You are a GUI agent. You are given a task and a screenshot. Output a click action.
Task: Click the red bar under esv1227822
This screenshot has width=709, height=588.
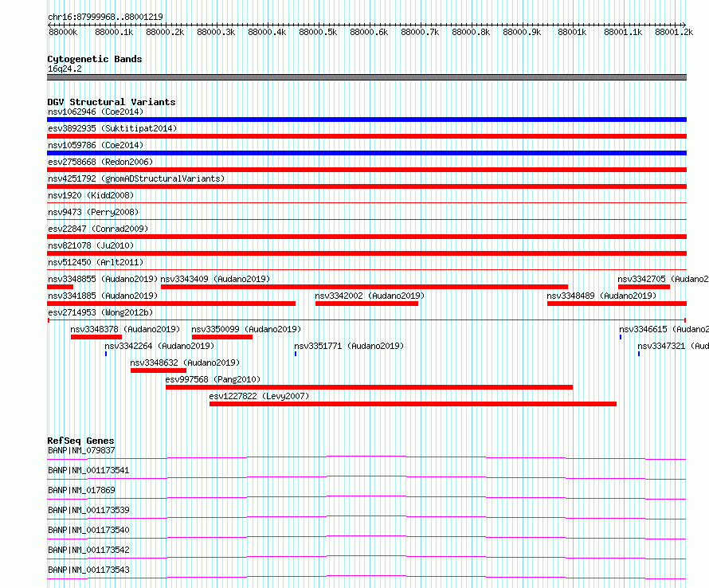pyautogui.click(x=413, y=404)
